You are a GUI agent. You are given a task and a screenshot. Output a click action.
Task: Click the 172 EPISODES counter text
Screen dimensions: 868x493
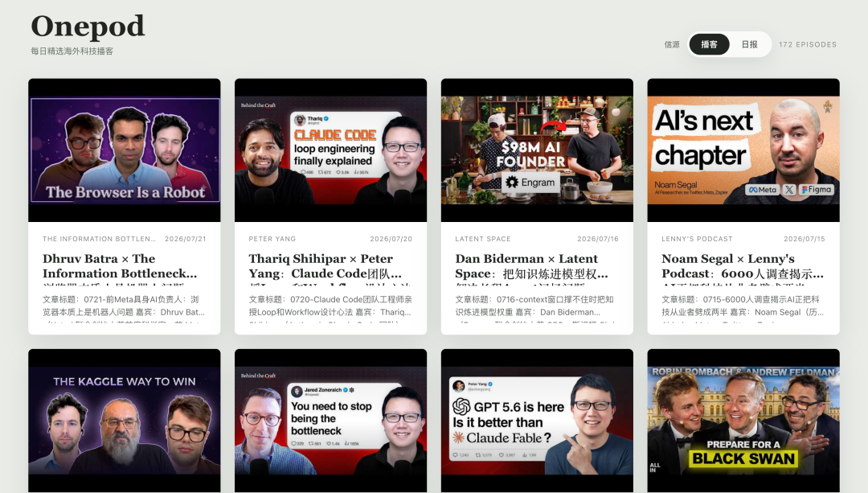coord(808,44)
